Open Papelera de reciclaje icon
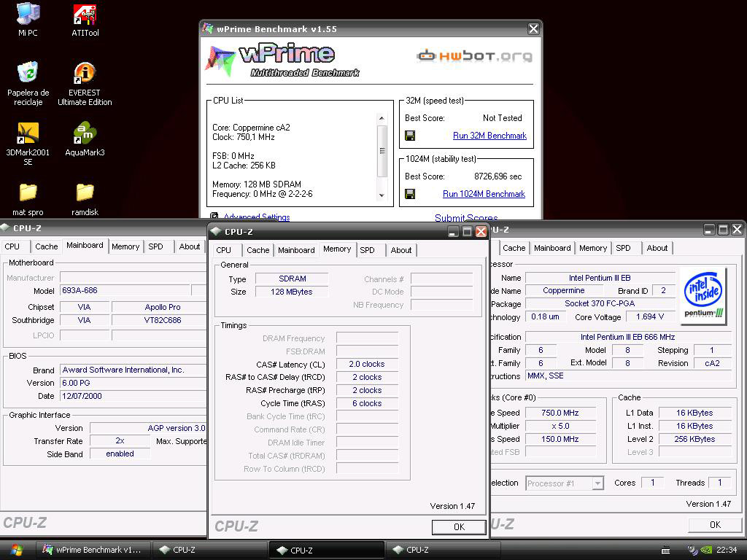This screenshot has width=747, height=560. click(28, 83)
